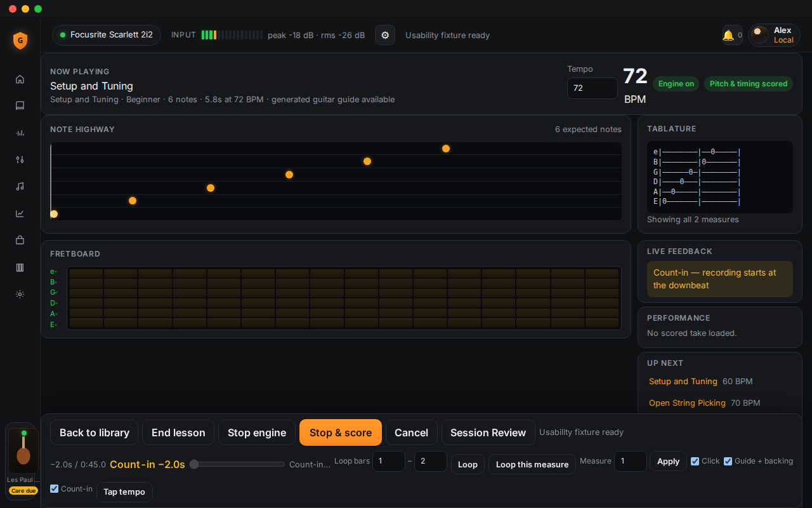Open the Focusrite Scarlett 2i2 device selector
Viewport: 812px width, 508px height.
coord(107,35)
